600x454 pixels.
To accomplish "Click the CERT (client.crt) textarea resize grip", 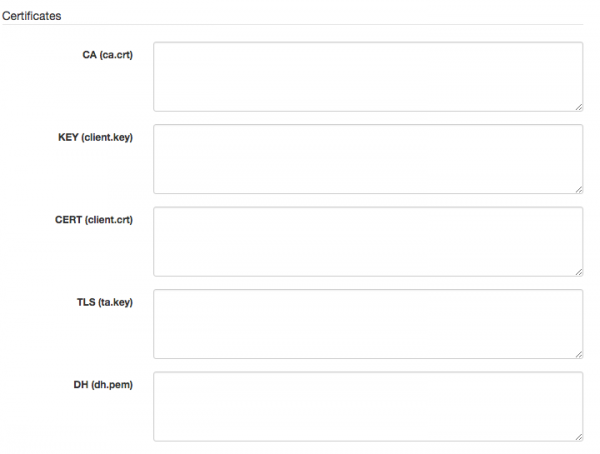I will pos(579,272).
